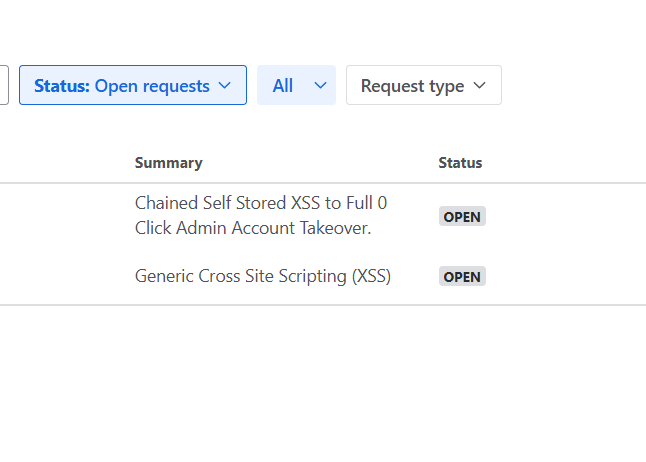Click "Open requests" text in status filter
Image resolution: width=646 pixels, height=462 pixels.
152,86
